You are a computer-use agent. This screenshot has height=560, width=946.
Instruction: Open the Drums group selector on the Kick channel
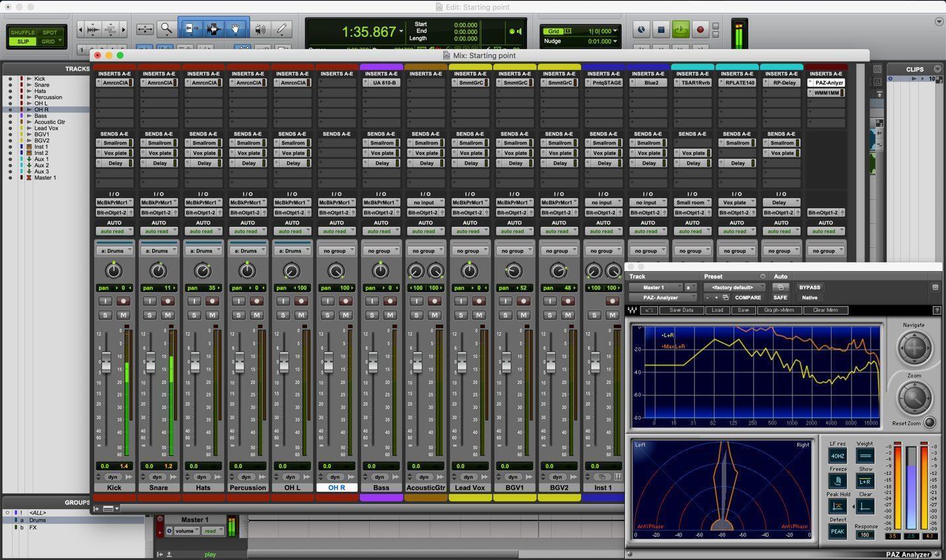(114, 251)
